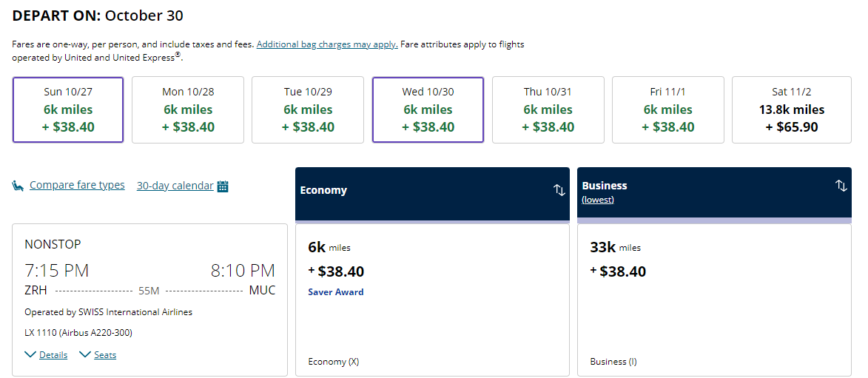Viewport: 868px width, 378px height.
Task: Select Sat 11/2 13.8k miles date
Action: coord(792,109)
